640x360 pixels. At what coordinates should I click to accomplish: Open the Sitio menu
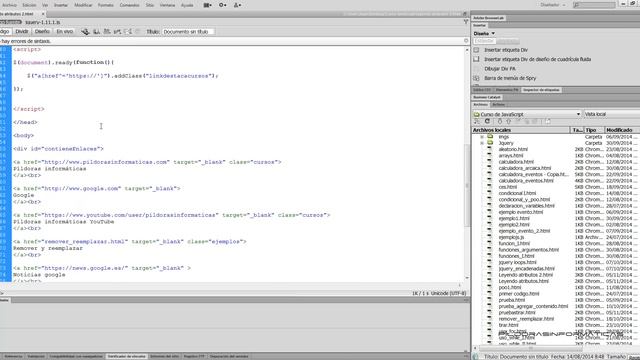pos(150,5)
